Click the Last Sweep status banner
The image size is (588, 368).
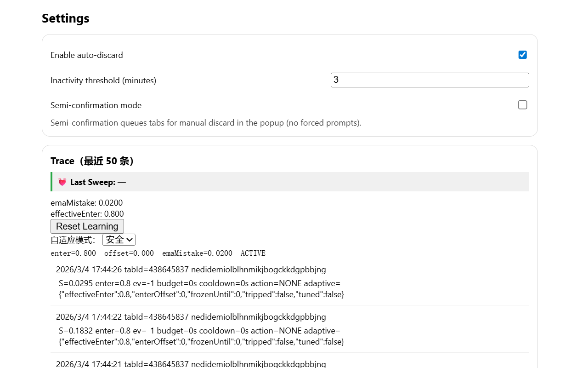click(x=290, y=182)
